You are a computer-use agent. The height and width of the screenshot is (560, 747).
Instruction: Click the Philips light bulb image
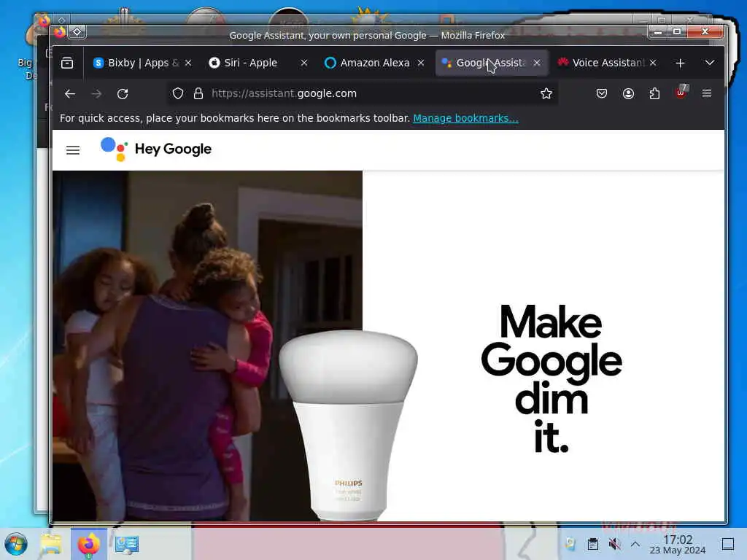pos(348,425)
